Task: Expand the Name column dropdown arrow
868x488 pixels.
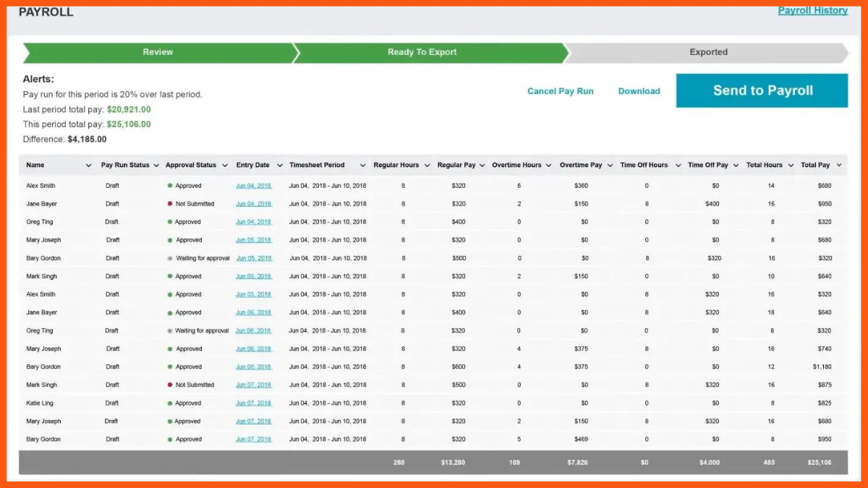Action: [88, 166]
